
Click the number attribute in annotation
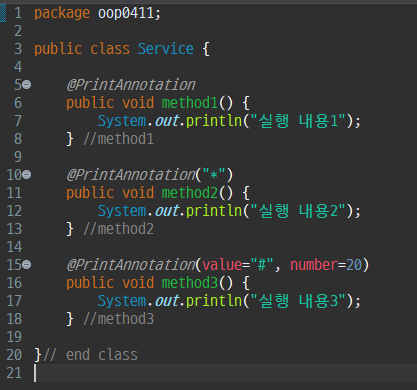click(314, 265)
